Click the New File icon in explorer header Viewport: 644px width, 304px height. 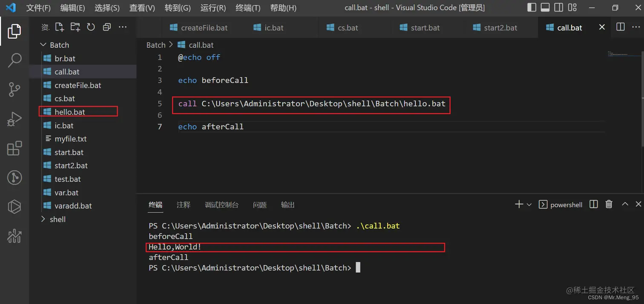(60, 27)
